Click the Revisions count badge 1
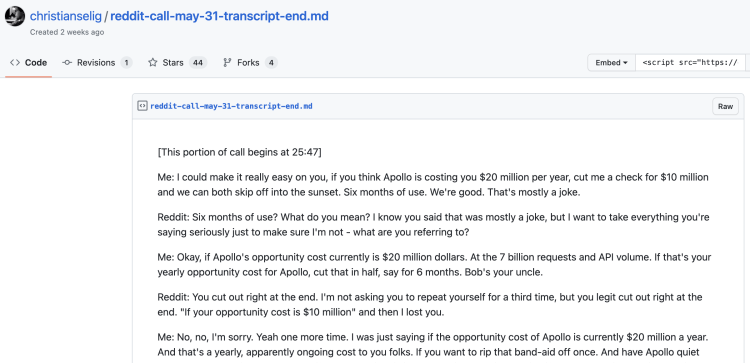750x363 pixels. (126, 63)
